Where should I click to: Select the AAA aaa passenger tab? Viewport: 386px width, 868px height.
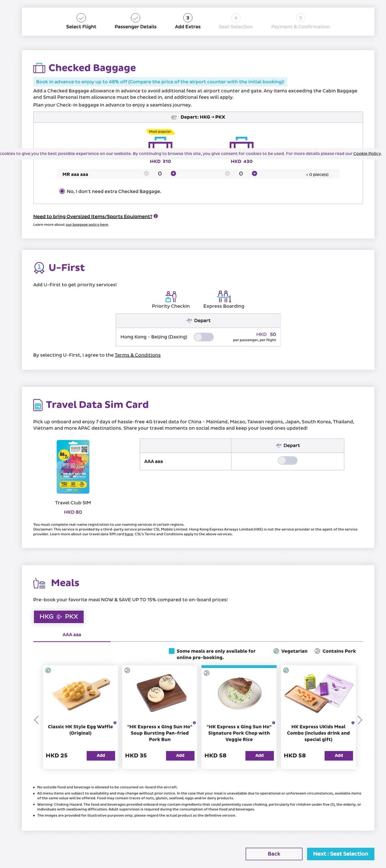(x=72, y=634)
